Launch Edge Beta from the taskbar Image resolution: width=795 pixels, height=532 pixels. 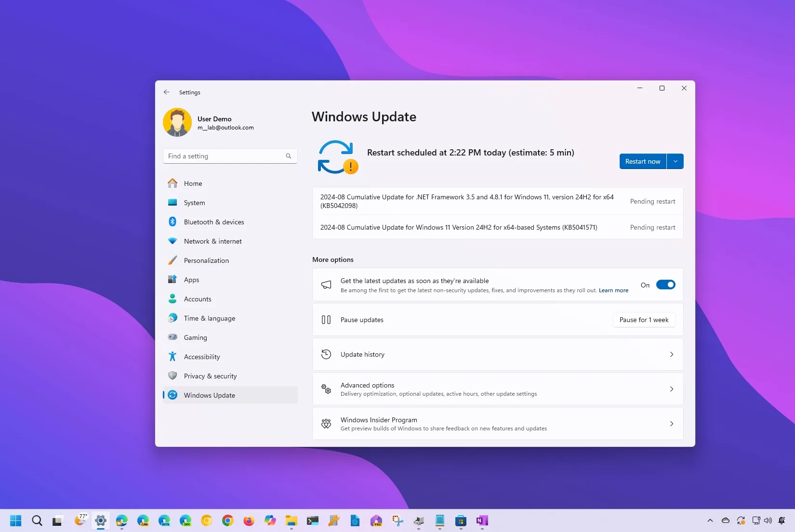point(164,520)
